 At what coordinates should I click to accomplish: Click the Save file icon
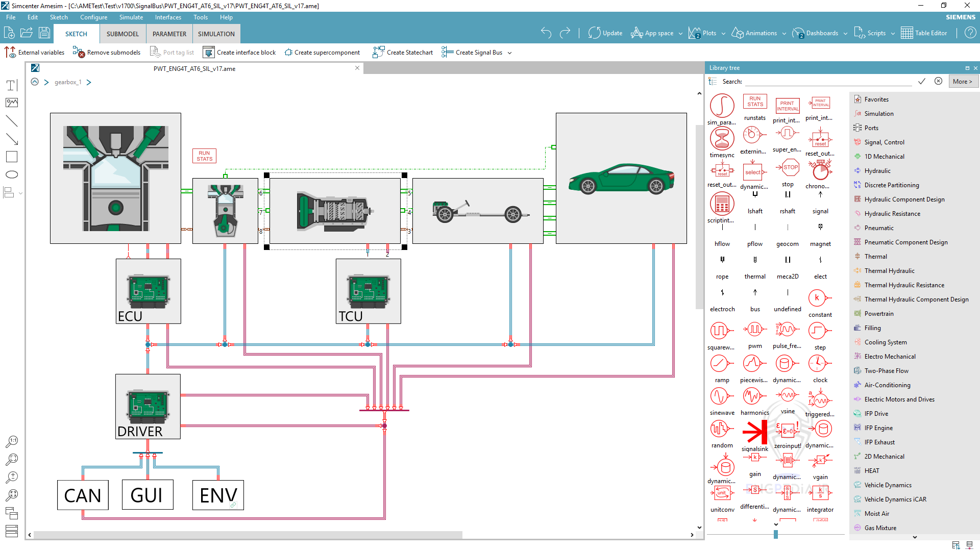[44, 33]
